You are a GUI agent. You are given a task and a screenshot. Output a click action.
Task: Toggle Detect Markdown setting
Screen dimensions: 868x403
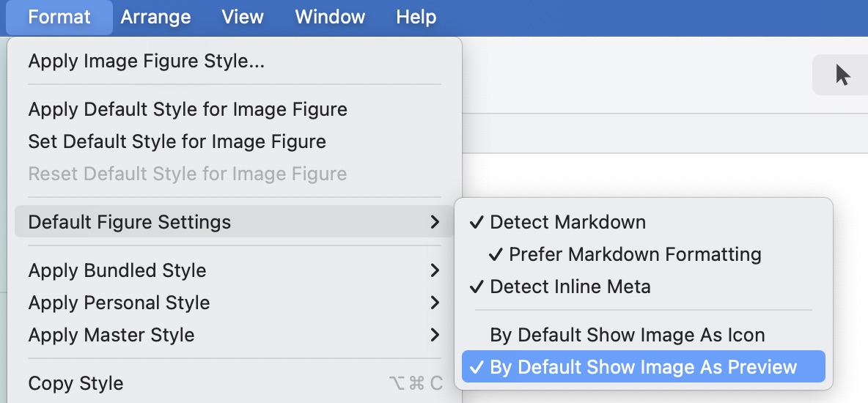[x=567, y=222]
